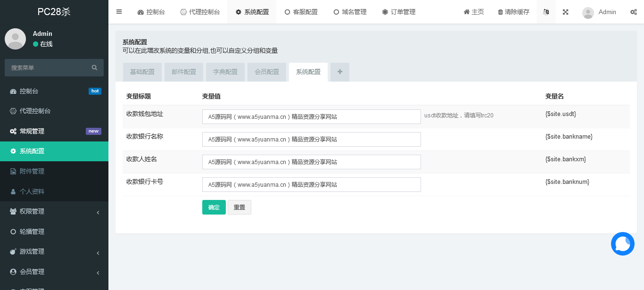This screenshot has width=644, height=290.
Task: Open the 域名管理 top navigation tab
Action: point(350,12)
